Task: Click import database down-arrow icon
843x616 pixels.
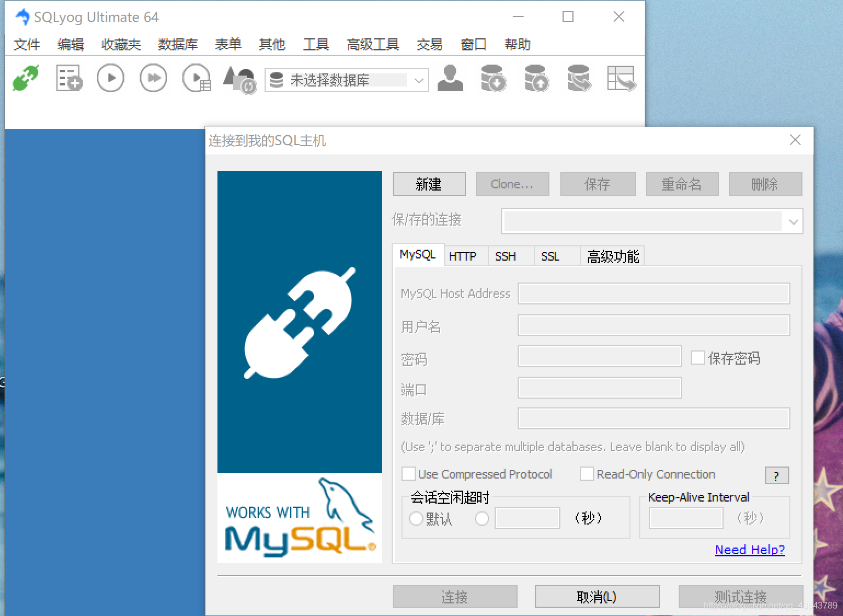Action: pyautogui.click(x=493, y=78)
